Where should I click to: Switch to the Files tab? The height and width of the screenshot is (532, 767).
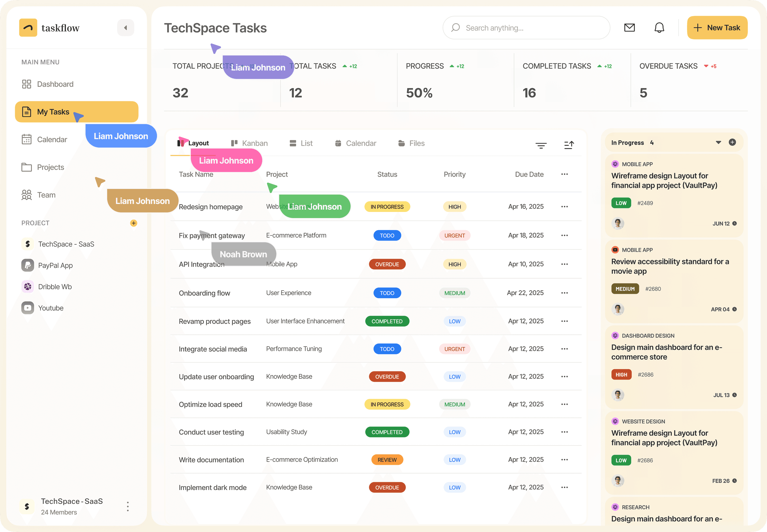[x=411, y=143]
